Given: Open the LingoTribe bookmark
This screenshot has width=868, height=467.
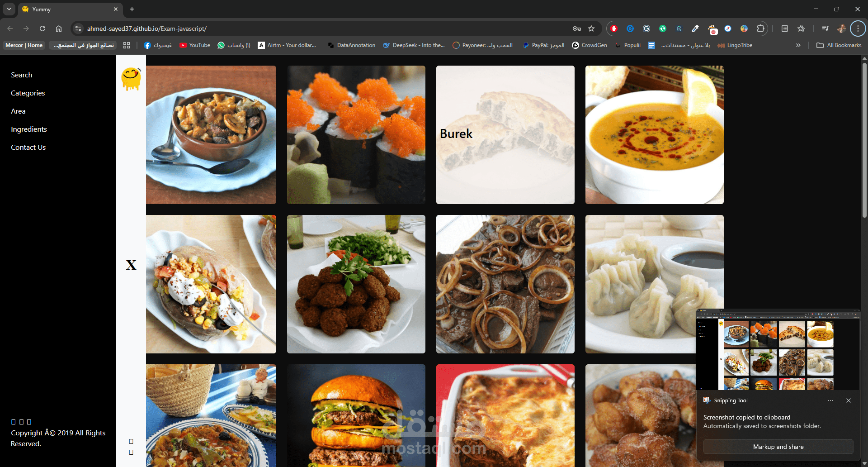Looking at the screenshot, I should 735,45.
